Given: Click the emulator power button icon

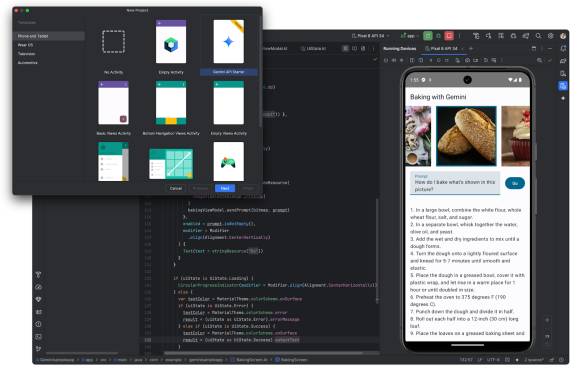Looking at the screenshot, I should click(386, 60).
